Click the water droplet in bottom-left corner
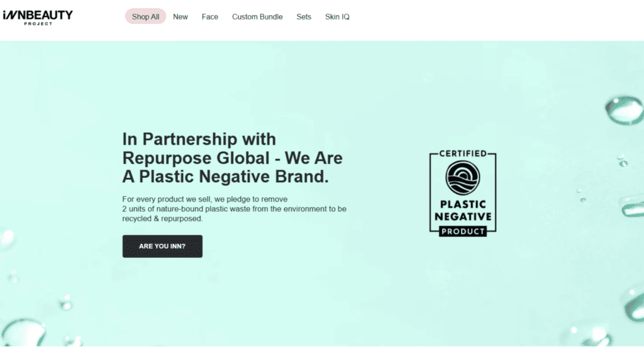 (23, 332)
